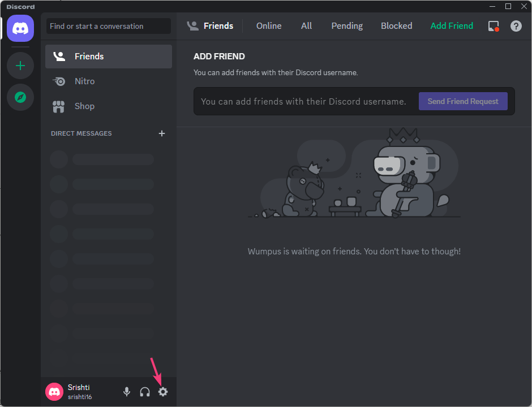Open Help via the question mark icon
Image resolution: width=532 pixels, height=407 pixels.
(x=516, y=25)
